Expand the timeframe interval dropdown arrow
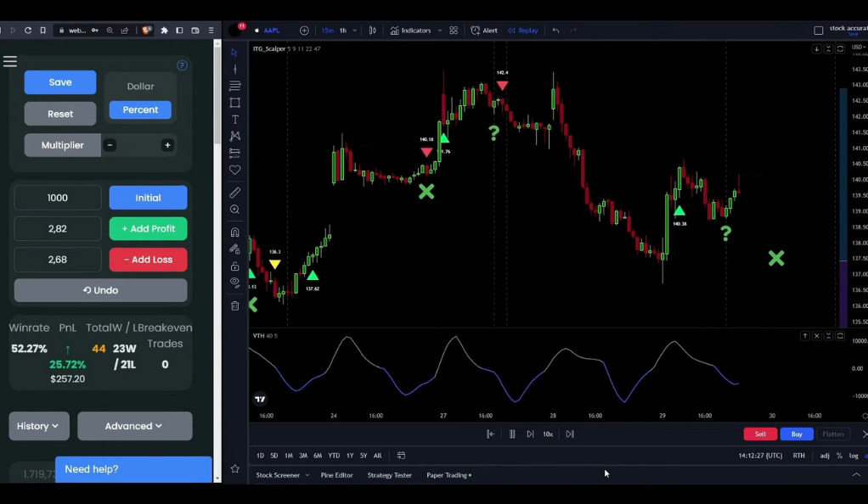This screenshot has width=868, height=504. click(354, 31)
